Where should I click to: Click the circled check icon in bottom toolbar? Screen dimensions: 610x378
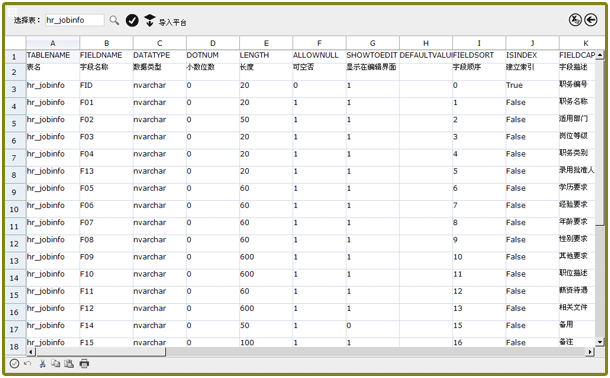tap(14, 364)
